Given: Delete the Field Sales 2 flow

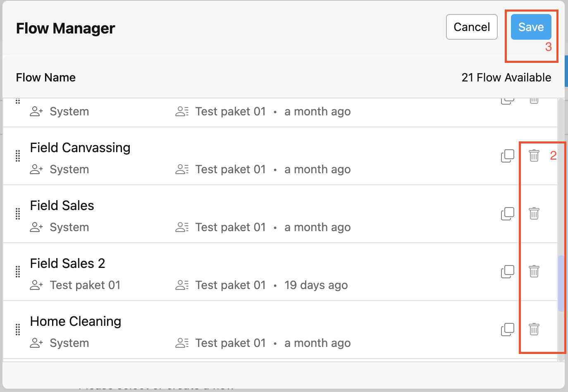Looking at the screenshot, I should [x=534, y=272].
